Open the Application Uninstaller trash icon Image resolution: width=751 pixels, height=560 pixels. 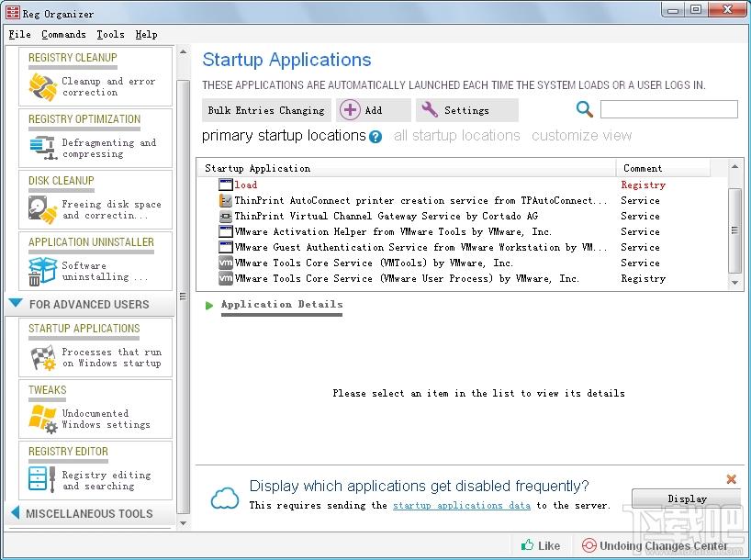(42, 271)
